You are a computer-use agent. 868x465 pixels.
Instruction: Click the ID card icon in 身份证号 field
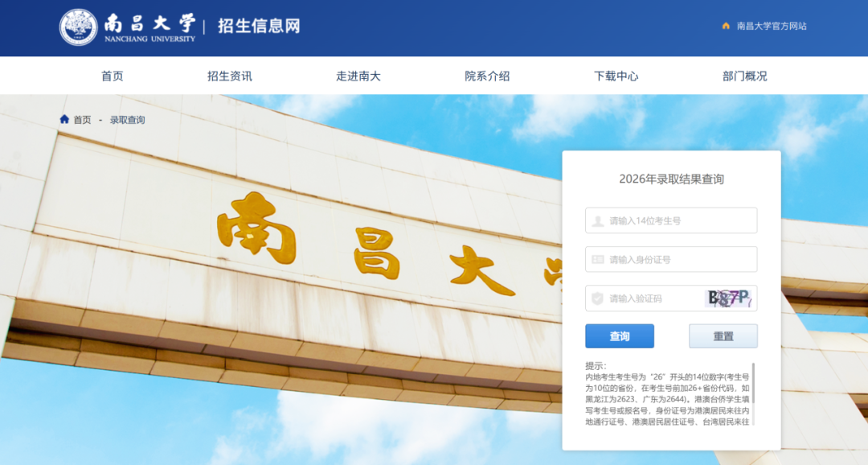pos(598,259)
